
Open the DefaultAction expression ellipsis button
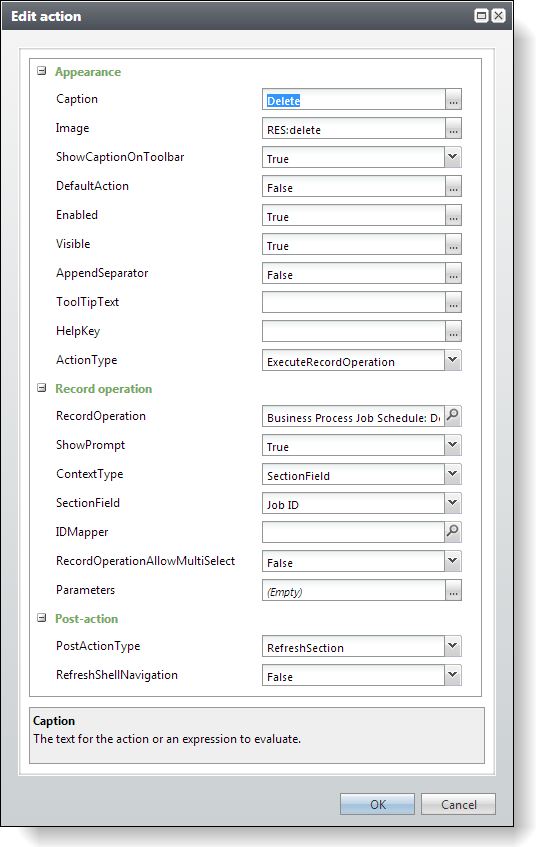tap(453, 186)
